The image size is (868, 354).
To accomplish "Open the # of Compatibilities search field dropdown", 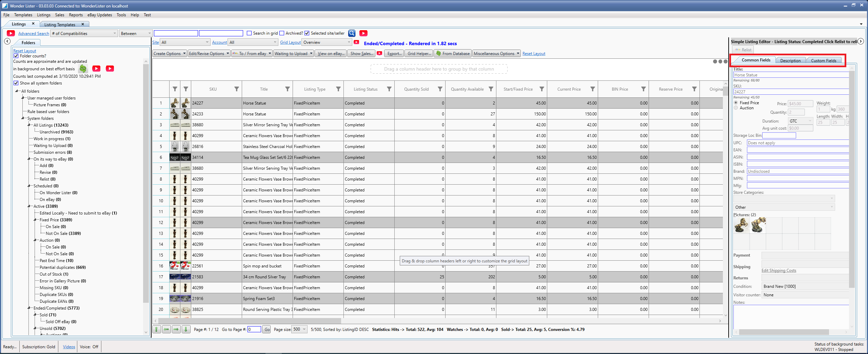I will 84,33.
